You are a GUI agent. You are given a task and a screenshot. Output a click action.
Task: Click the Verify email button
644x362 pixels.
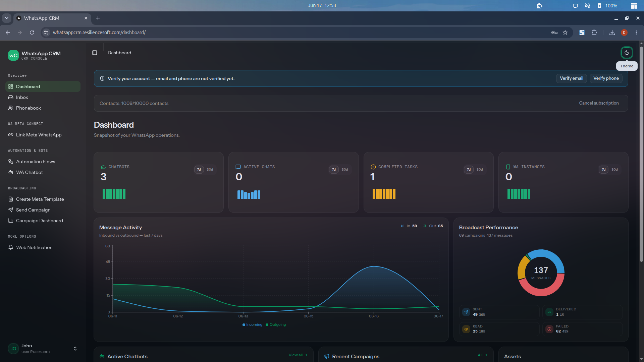coord(572,78)
